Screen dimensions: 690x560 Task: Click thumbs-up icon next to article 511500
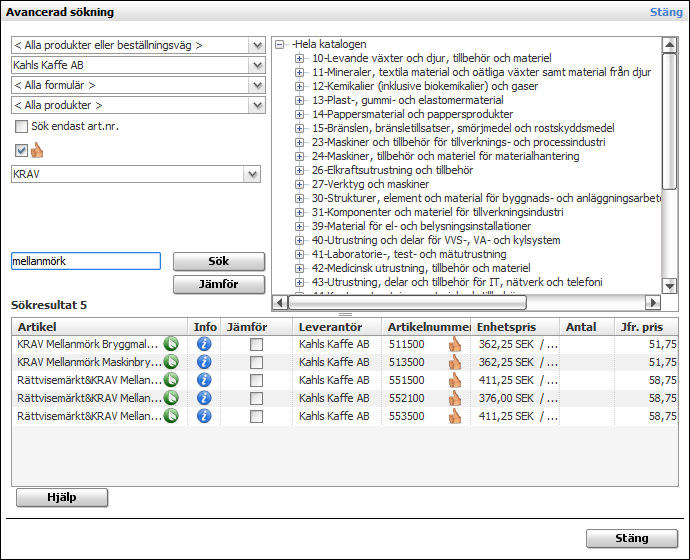(x=455, y=344)
